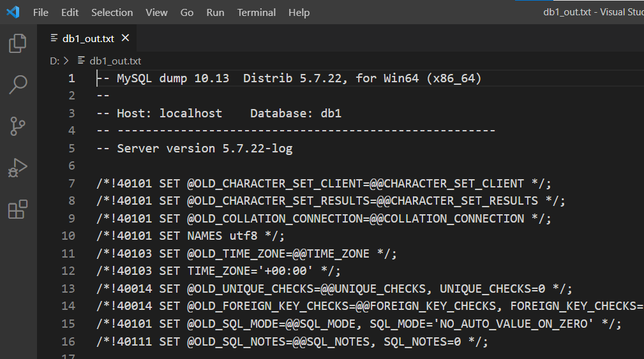Open the Help menu
Viewport: 644px width, 359px height.
299,13
